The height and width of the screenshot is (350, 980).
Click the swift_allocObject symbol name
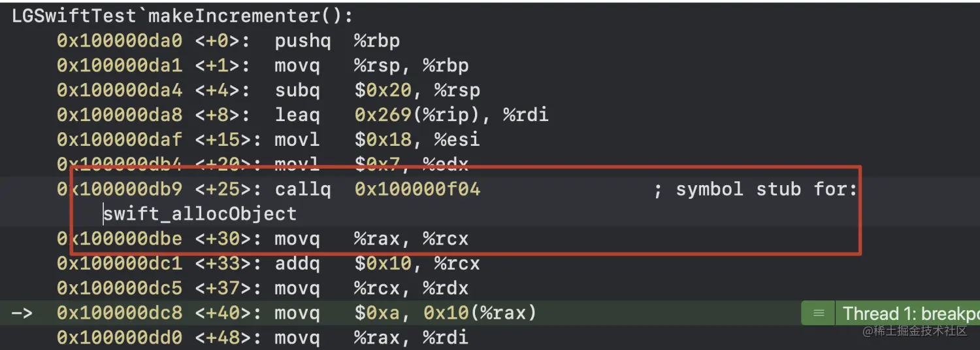(200, 213)
